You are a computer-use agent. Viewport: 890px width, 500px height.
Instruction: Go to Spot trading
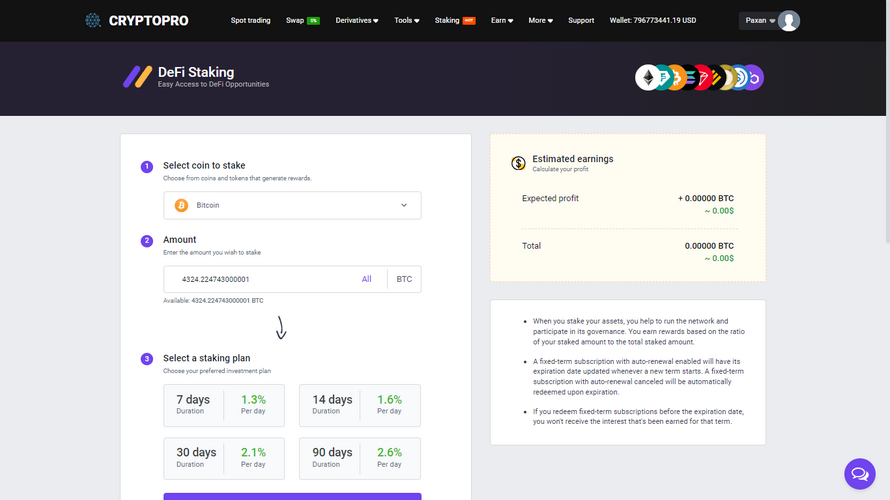coord(250,20)
